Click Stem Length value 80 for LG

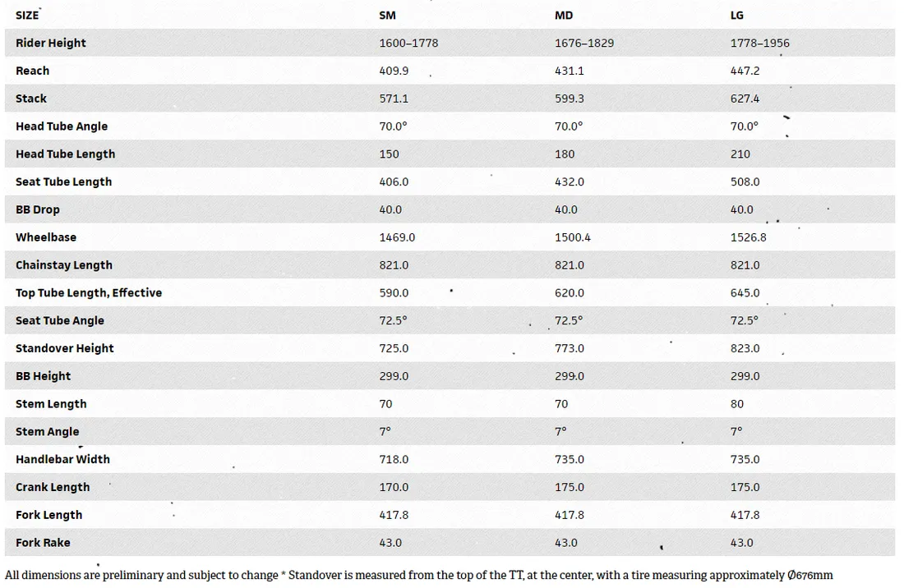coord(737,404)
